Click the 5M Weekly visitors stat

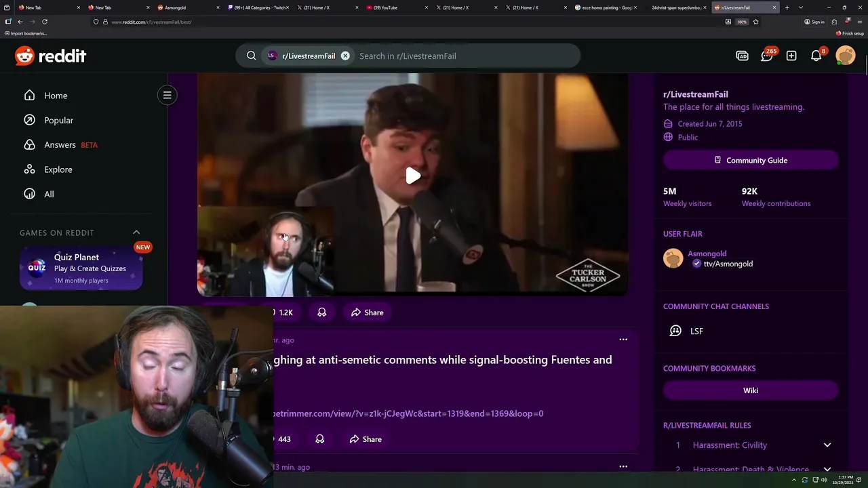coord(687,197)
